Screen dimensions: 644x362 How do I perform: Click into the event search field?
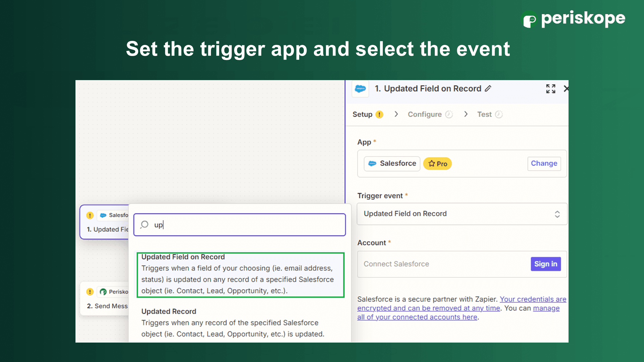tap(248, 225)
